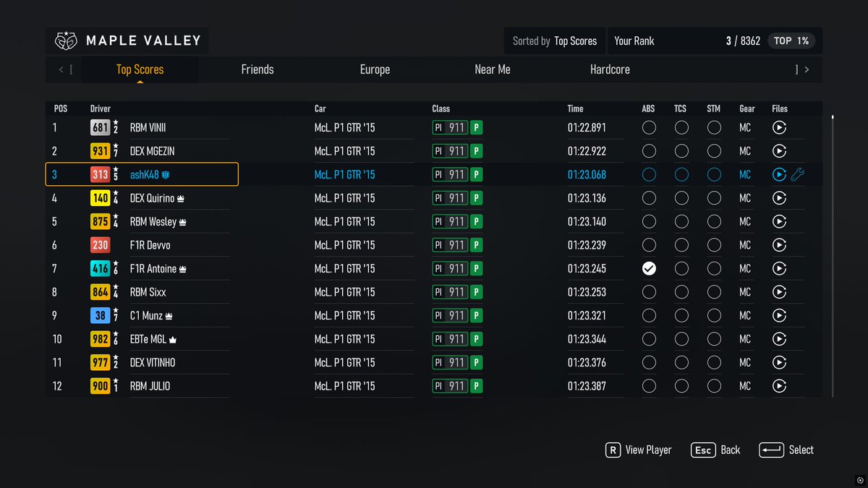Play replay file for DEX VITINHO
This screenshot has width=868, height=488.
click(779, 362)
